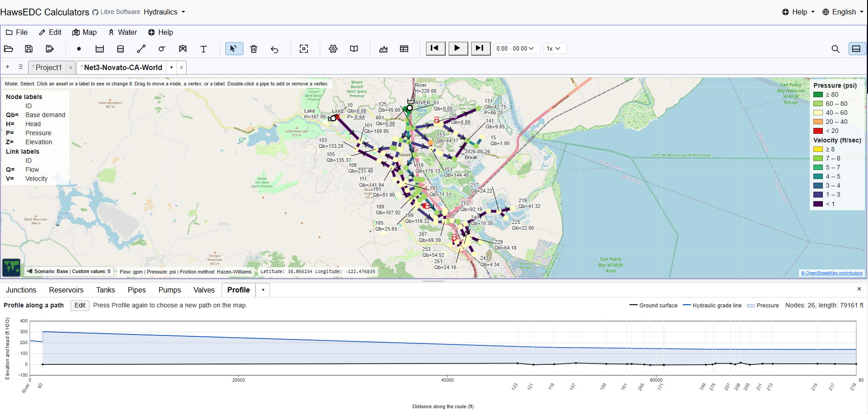Open the Edit menu
The width and height of the screenshot is (868, 415).
coord(50,33)
